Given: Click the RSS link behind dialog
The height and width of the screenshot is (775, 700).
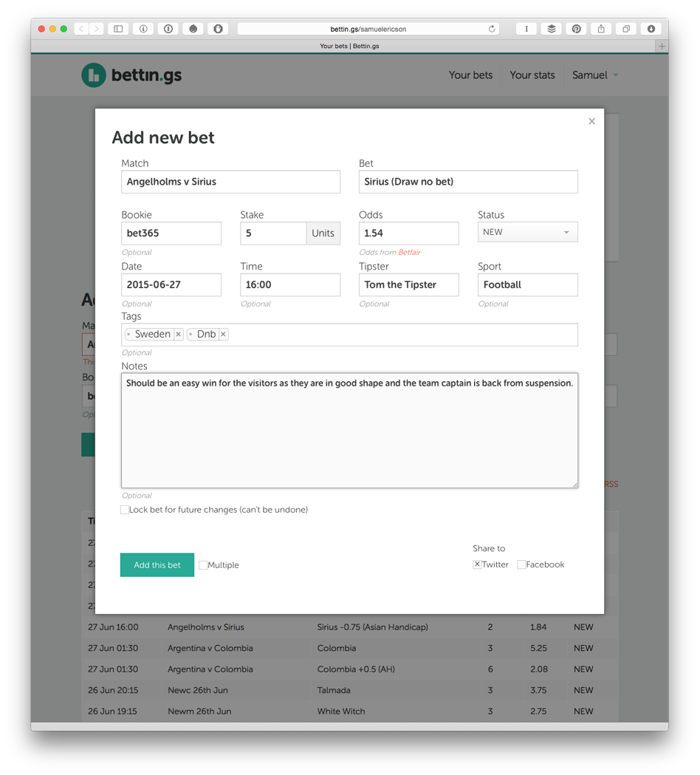Looking at the screenshot, I should (x=611, y=484).
